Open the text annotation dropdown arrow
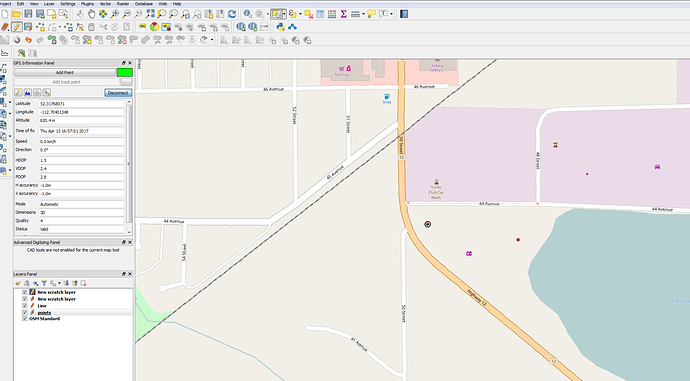Viewport: 690px width, 381px height. (x=391, y=14)
